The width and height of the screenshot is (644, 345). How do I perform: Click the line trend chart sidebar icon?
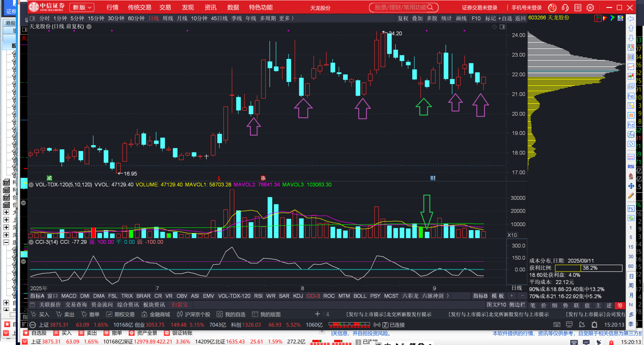[631, 67]
